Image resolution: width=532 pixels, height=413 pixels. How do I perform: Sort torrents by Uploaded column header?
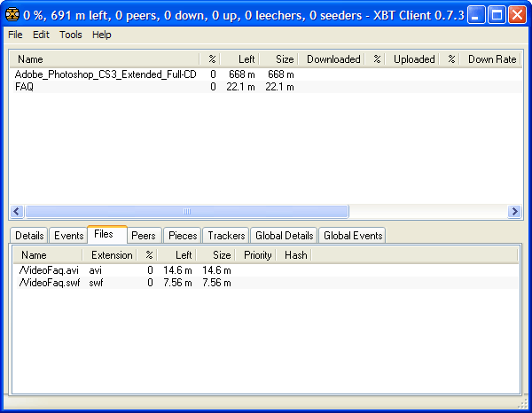click(412, 59)
